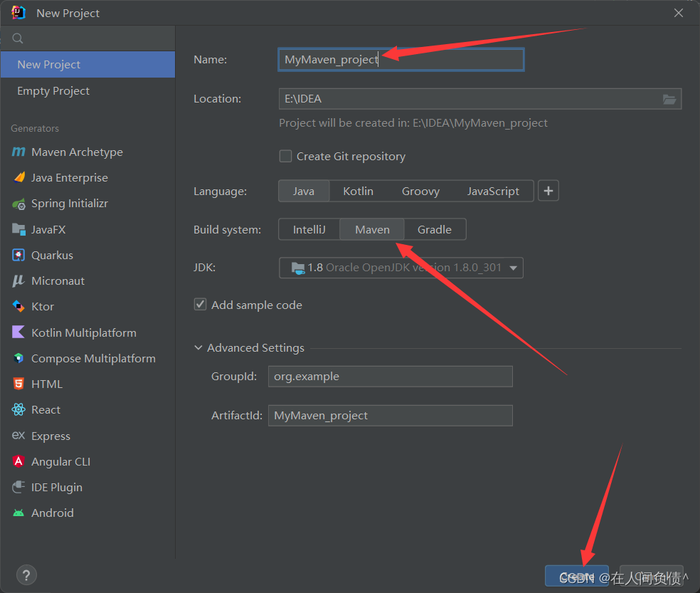Click the HTML5 shield icon

point(18,384)
